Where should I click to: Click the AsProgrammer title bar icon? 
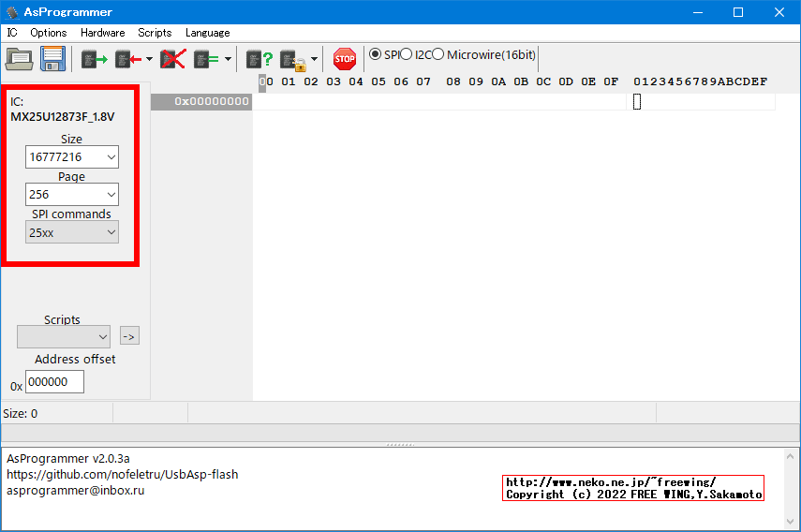pyautogui.click(x=12, y=12)
